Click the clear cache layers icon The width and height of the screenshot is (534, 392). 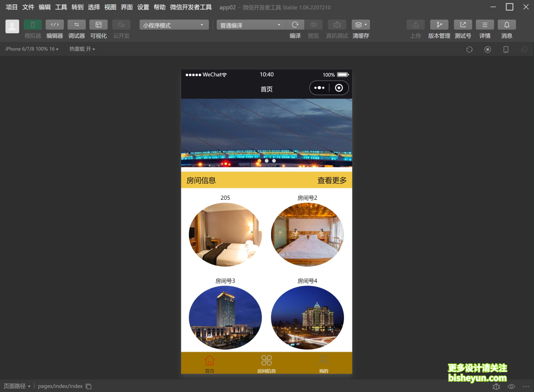pos(360,25)
